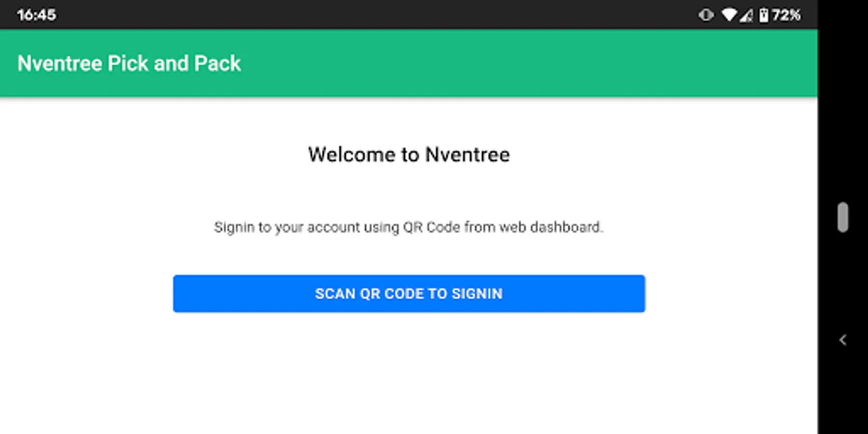Screen dimensions: 868x434
Task: Tap the home gesture pill handle
Action: (x=842, y=217)
